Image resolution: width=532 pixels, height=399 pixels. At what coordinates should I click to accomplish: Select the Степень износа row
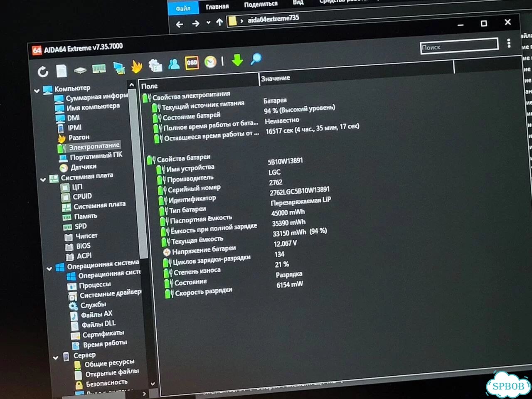coord(192,272)
